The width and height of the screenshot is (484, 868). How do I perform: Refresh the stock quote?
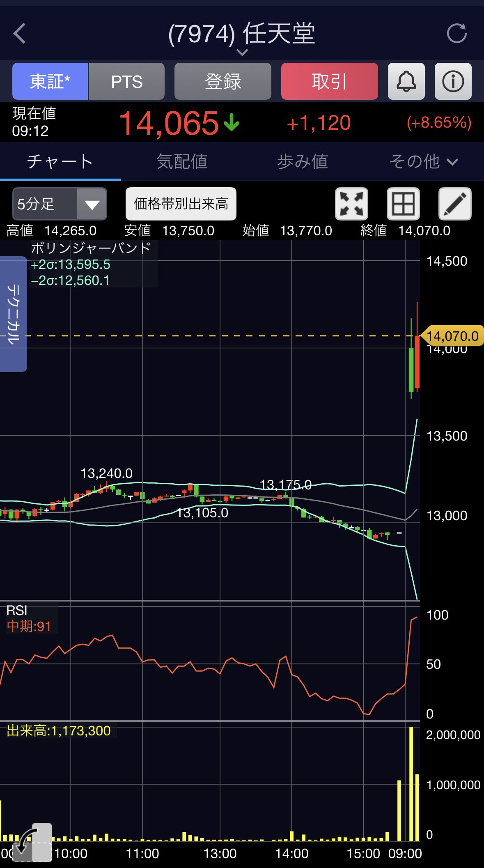pyautogui.click(x=456, y=34)
